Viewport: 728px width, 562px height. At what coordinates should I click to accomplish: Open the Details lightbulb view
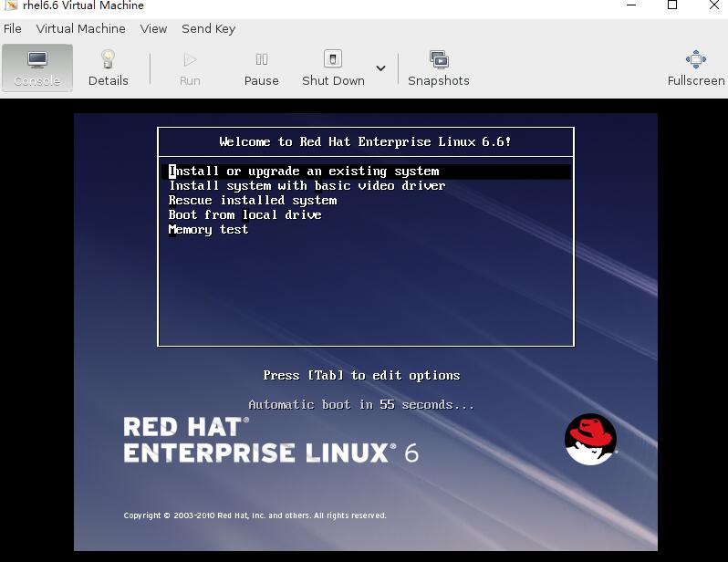pyautogui.click(x=109, y=68)
